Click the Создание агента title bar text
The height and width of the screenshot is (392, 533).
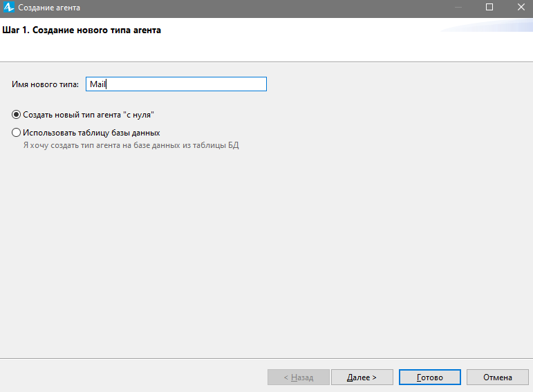click(49, 8)
